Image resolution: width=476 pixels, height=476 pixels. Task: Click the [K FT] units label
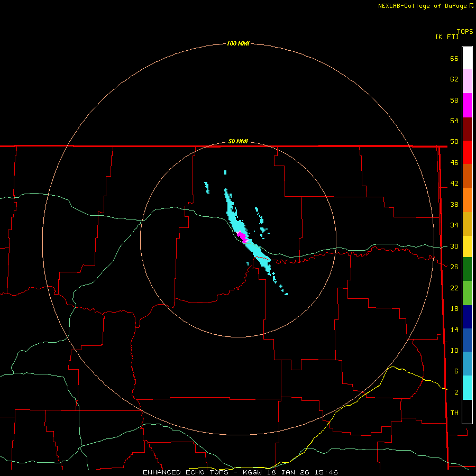pos(447,36)
